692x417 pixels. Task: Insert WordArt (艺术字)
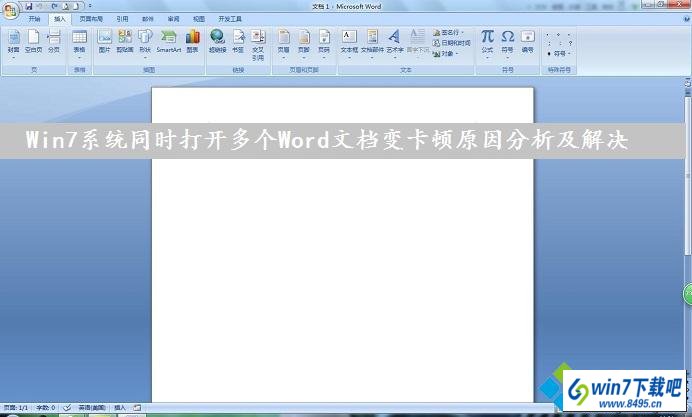[395, 44]
